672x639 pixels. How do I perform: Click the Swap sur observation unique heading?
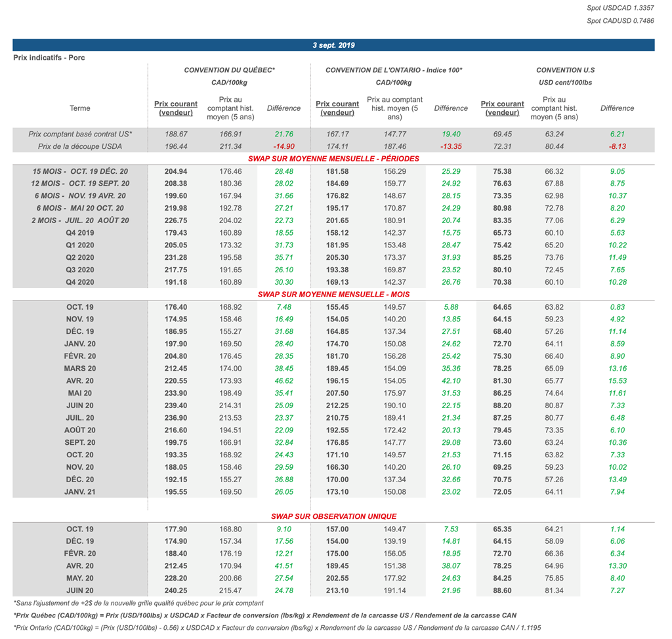[333, 516]
